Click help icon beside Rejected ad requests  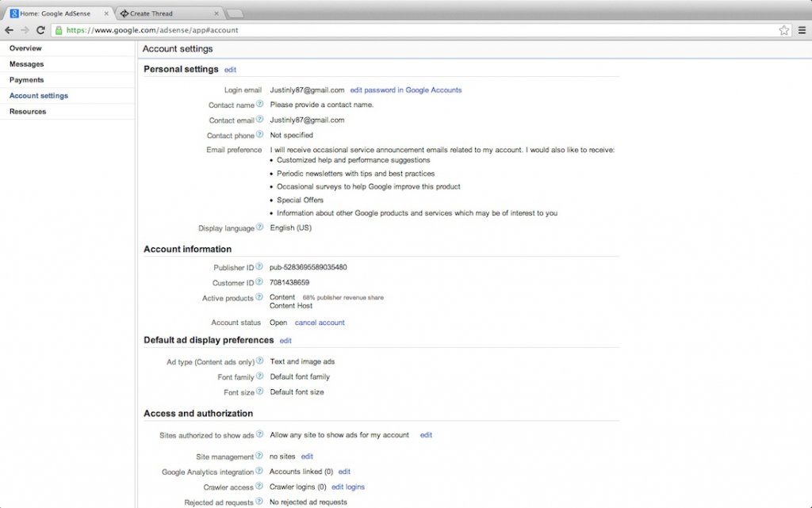(259, 502)
